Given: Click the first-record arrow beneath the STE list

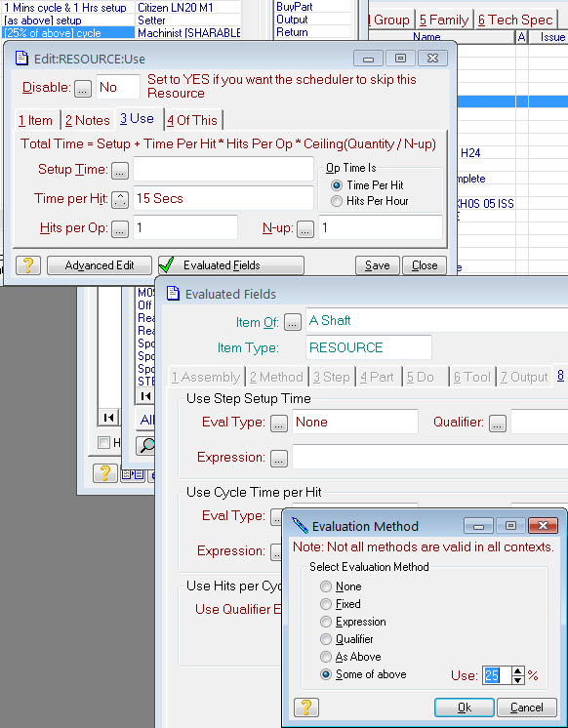Looking at the screenshot, I should [145, 396].
